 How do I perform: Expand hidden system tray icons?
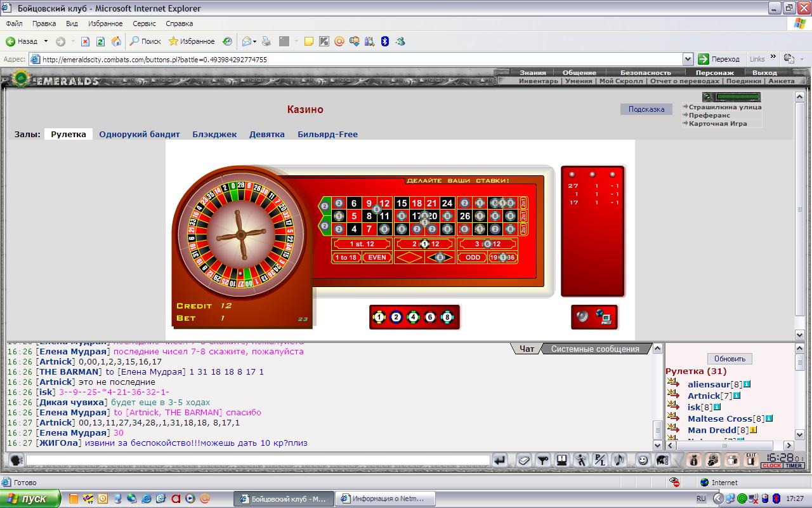coord(718,498)
